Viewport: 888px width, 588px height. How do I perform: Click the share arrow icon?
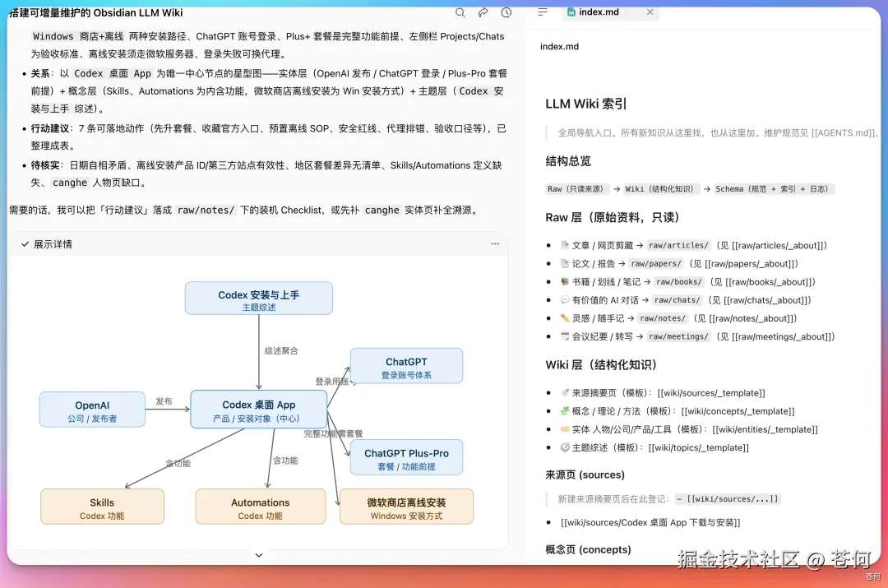[483, 12]
